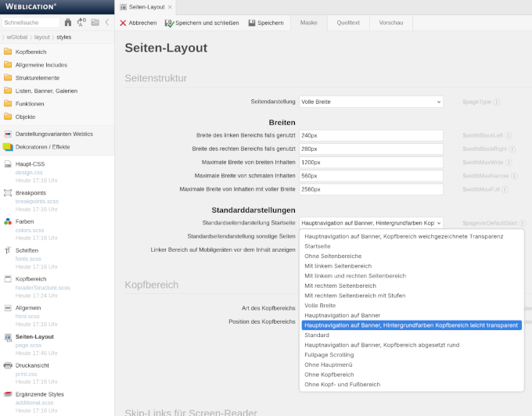Select the Schriften font icon
This screenshot has width=532, height=416.
point(8,250)
